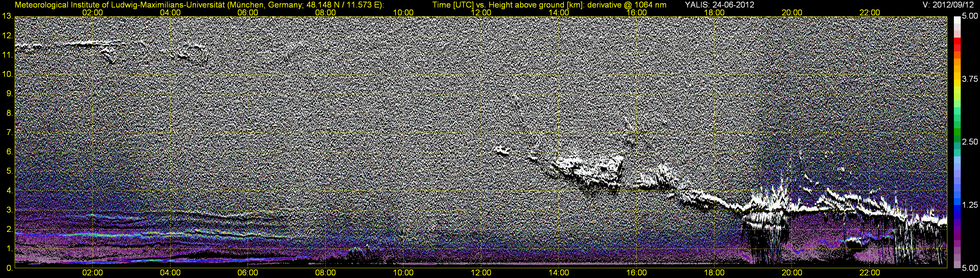
Task: Click '10:00' on the bottom time axis
Action: point(403,273)
